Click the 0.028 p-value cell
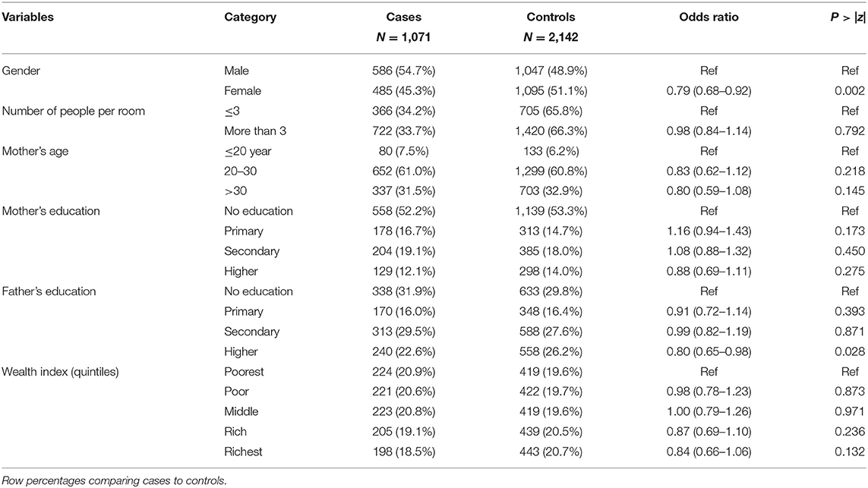The image size is (868, 488). tap(850, 351)
